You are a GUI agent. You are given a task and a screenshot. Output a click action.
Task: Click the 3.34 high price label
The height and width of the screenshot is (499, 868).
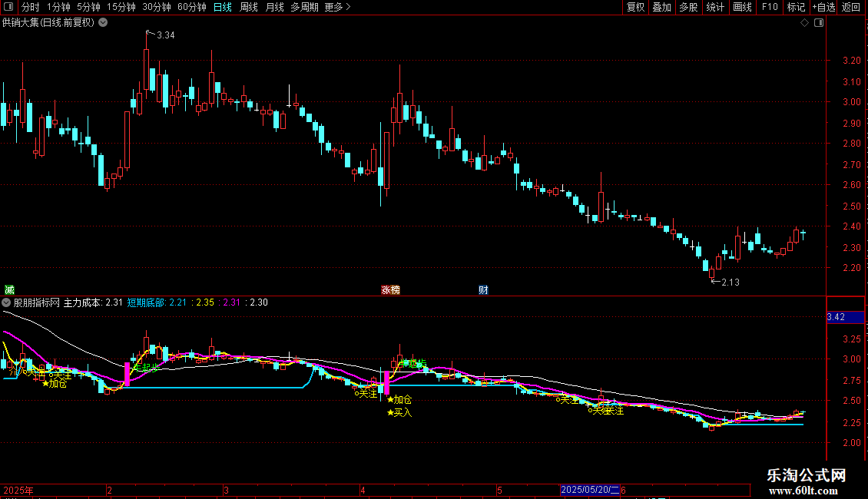(165, 35)
